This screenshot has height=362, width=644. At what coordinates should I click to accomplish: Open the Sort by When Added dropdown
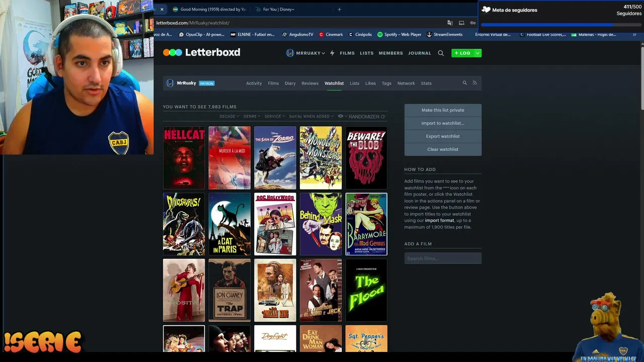point(311,116)
